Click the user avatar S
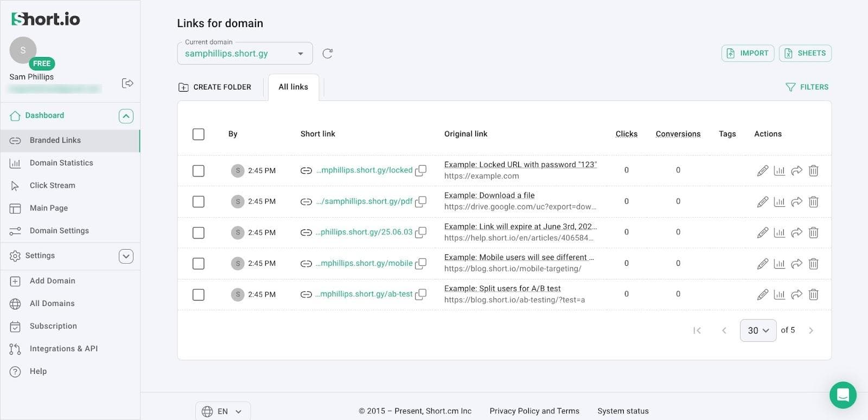 pyautogui.click(x=23, y=50)
